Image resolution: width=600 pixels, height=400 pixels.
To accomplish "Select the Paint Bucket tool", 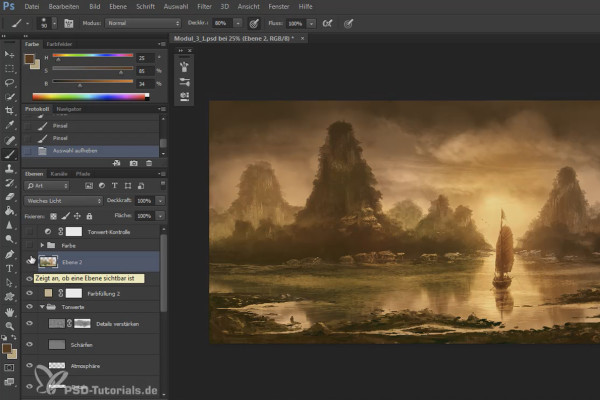I will (9, 211).
